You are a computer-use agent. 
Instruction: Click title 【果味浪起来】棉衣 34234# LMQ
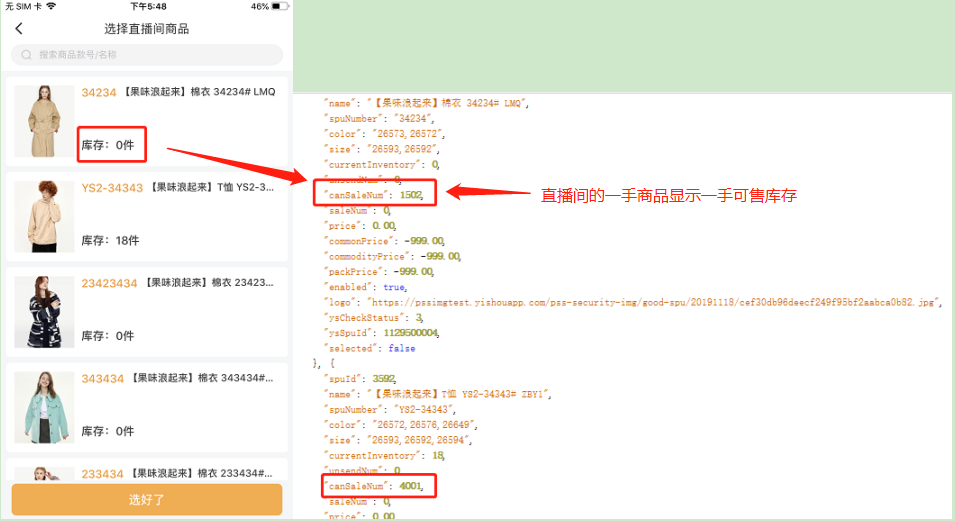[200, 92]
